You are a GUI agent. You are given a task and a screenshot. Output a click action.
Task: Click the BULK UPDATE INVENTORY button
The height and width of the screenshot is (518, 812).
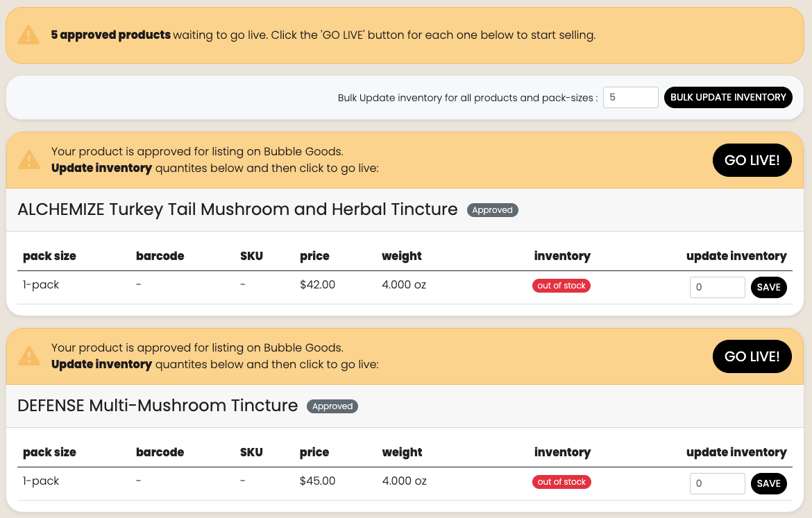[x=728, y=97]
